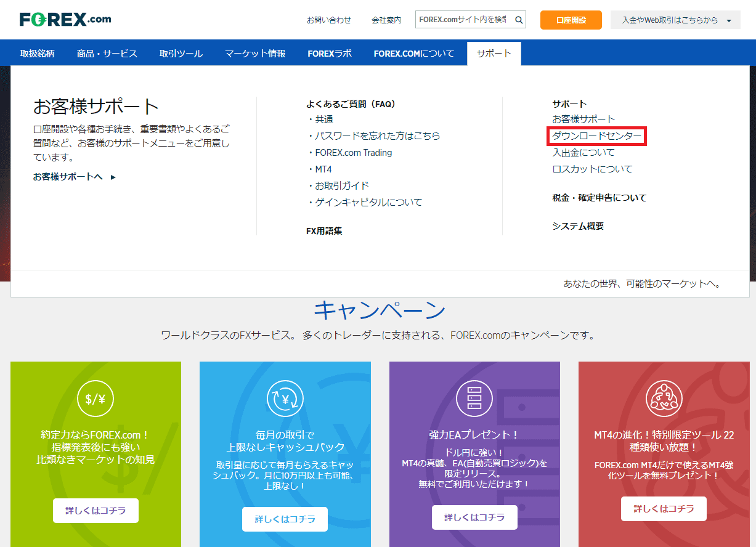Click the server stack EA icon
This screenshot has width=756, height=547.
coord(474,399)
